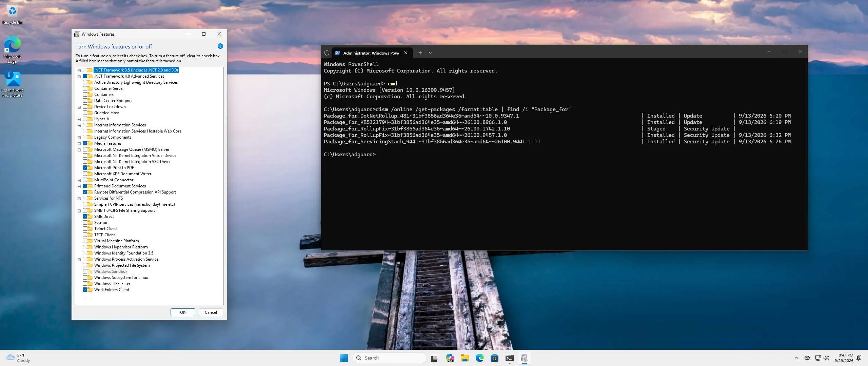Screen dimensions: 868x366
Task: Enable the Hyper-V checkbox
Action: (x=85, y=119)
